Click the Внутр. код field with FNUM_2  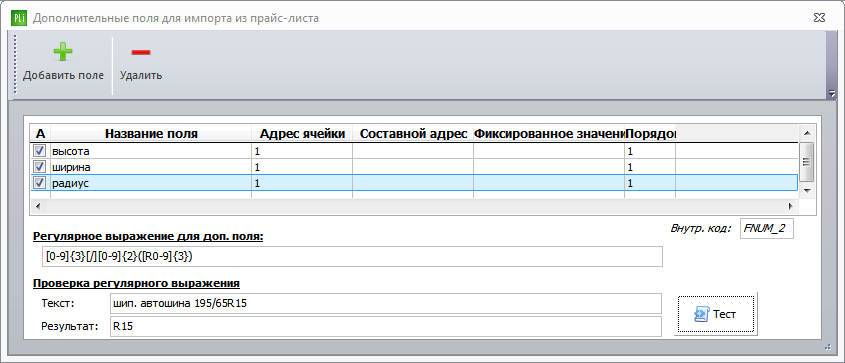(766, 228)
